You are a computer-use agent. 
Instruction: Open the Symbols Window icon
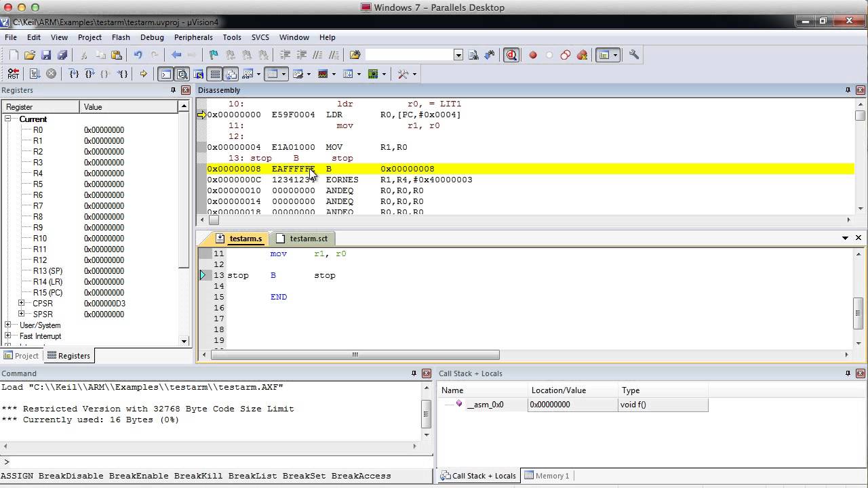click(199, 74)
